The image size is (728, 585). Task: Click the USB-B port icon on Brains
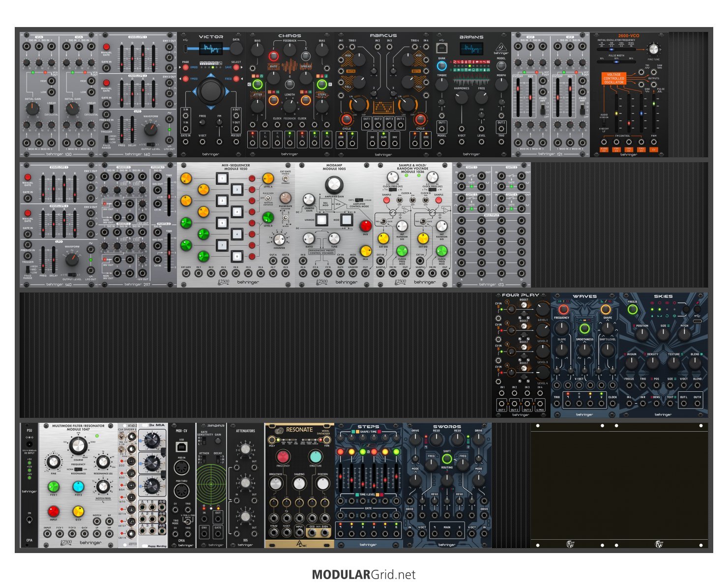[x=441, y=48]
